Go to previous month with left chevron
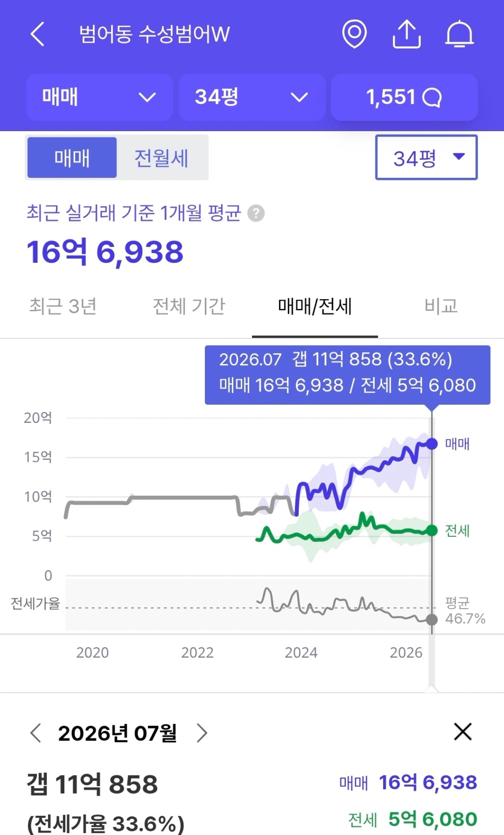Screen dimensions: 504x835 pyautogui.click(x=36, y=733)
